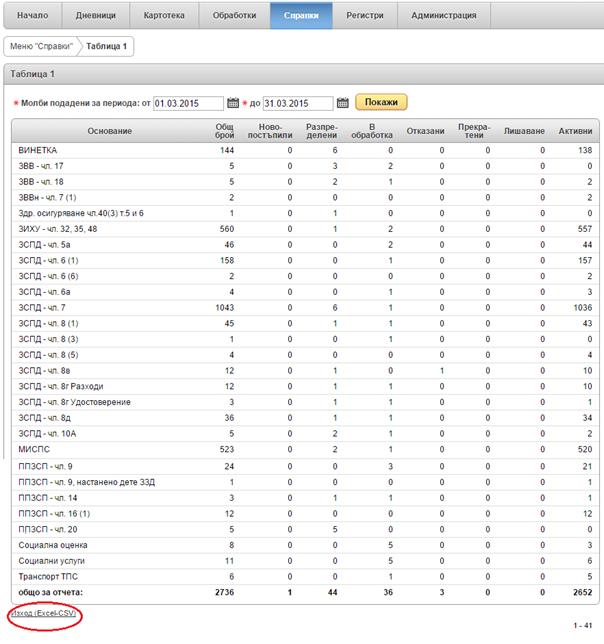Export table via Изход (Excel-CSV) link
Image resolution: width=604 pixels, height=644 pixels.
tap(42, 612)
